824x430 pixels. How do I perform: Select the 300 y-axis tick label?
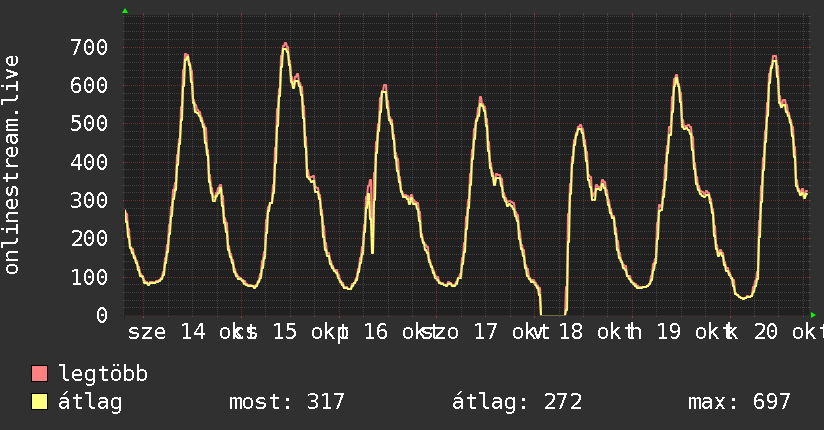(89, 200)
